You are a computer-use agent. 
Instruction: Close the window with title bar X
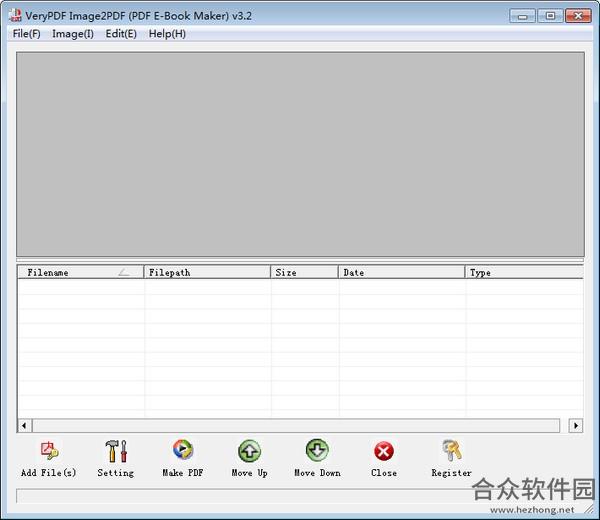pos(578,16)
